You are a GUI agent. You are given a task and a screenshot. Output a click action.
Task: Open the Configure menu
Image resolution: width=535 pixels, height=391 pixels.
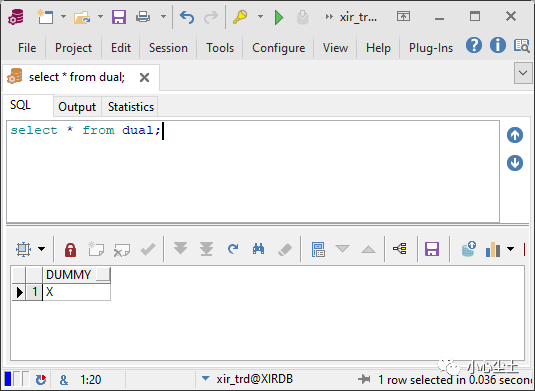(278, 48)
